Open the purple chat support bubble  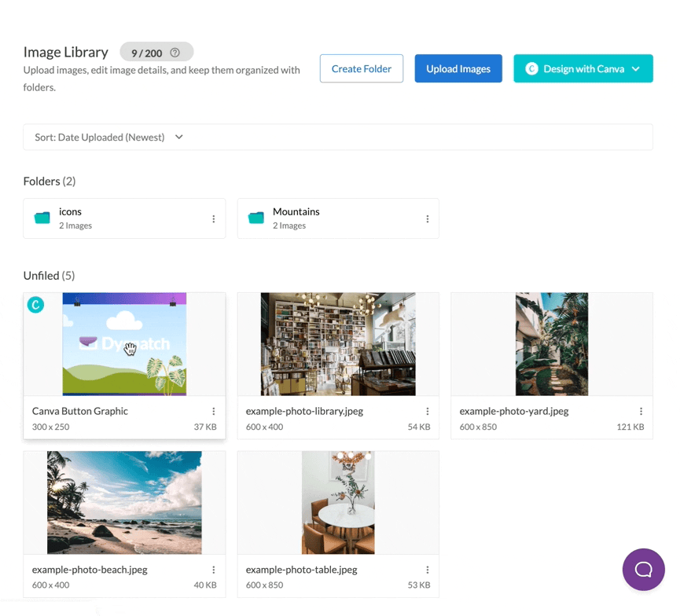point(643,569)
